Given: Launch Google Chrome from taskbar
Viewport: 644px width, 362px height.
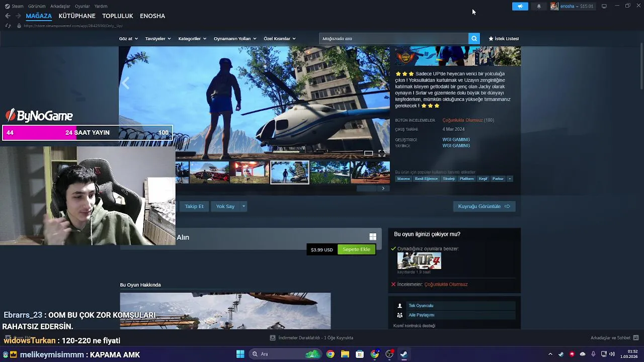Looking at the screenshot, I should (x=330, y=354).
